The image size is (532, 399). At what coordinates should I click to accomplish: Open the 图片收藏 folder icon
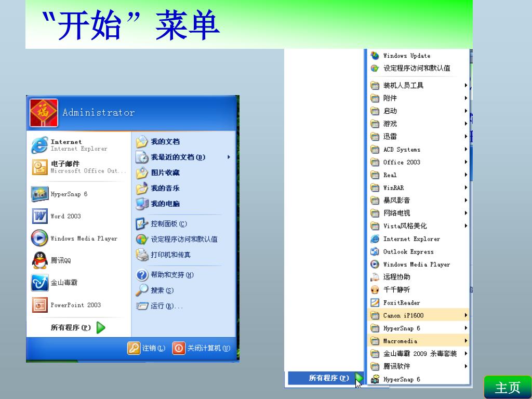point(142,172)
